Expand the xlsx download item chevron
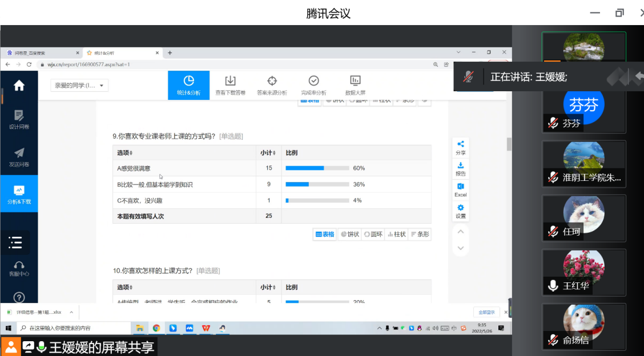This screenshot has height=356, width=644. tap(71, 312)
